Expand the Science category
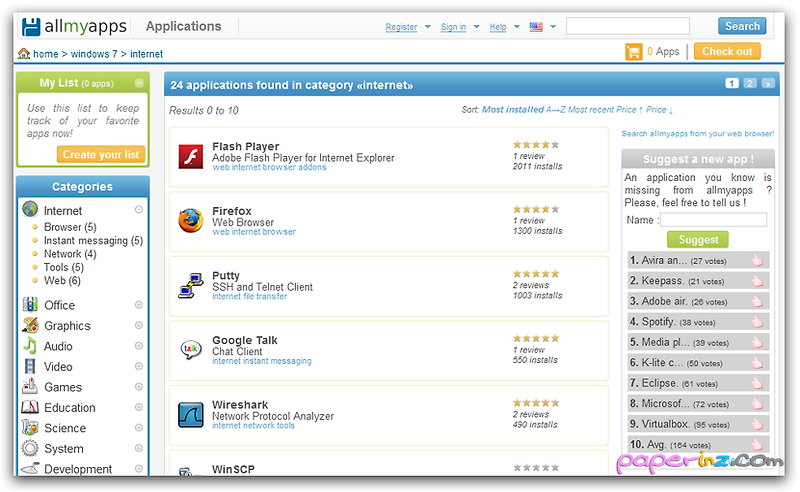Screen dimensions: 800x492 (x=138, y=427)
